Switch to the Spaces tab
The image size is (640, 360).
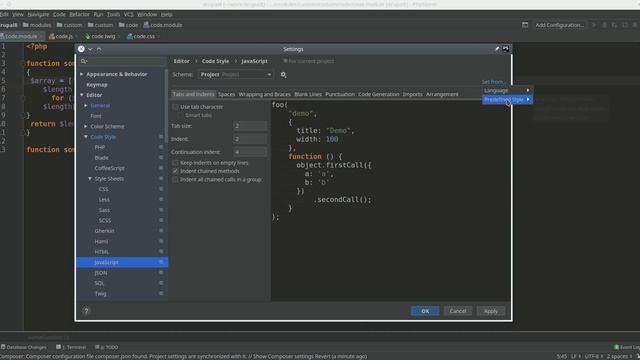[x=227, y=94]
